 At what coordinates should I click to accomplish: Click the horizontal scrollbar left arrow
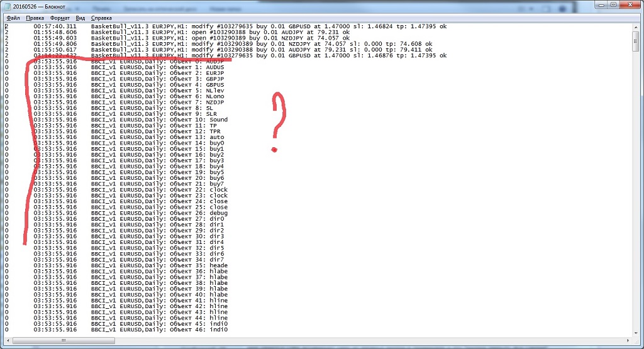tap(8, 340)
